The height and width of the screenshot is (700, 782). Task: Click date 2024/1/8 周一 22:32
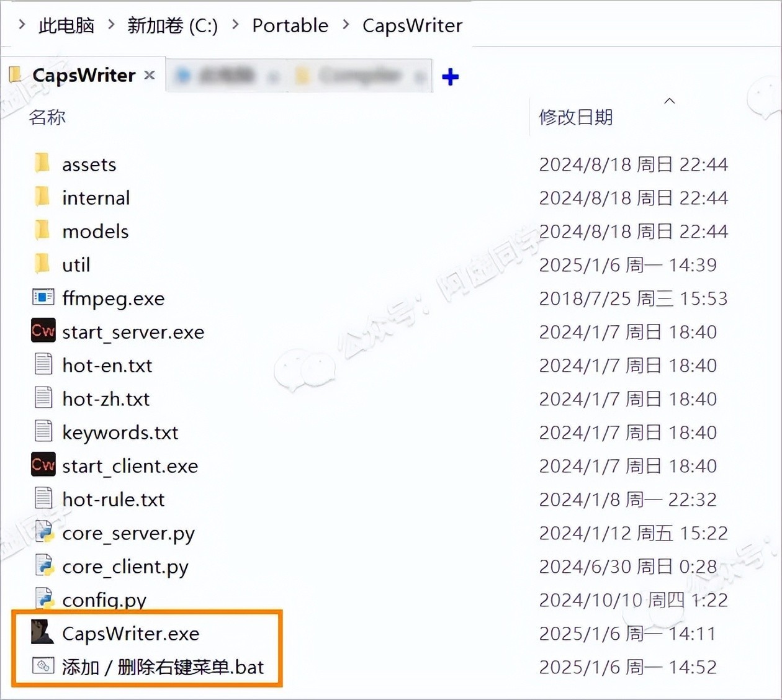tap(627, 500)
